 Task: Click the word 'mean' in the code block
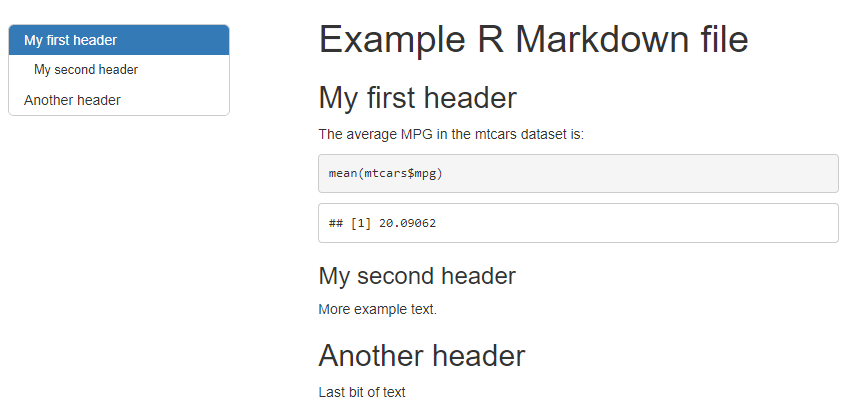click(342, 173)
